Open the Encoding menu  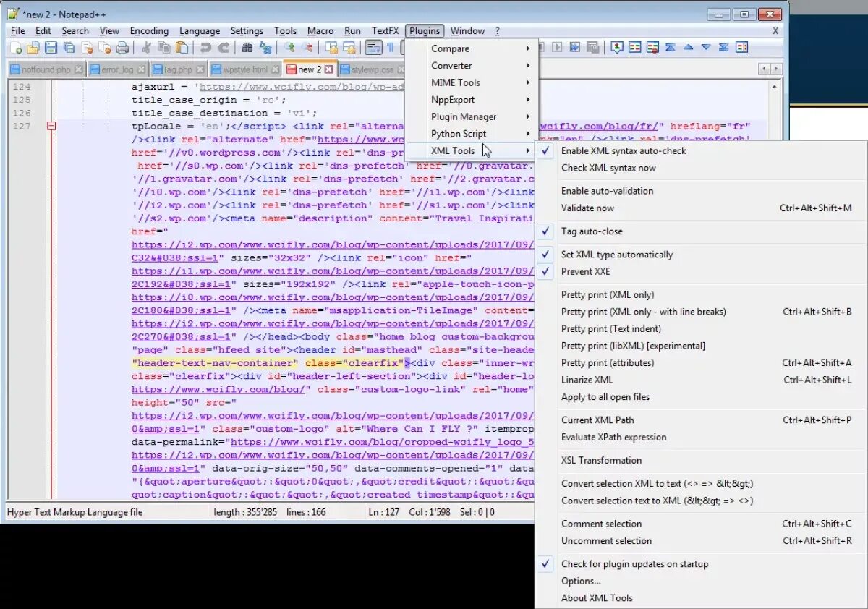[149, 31]
